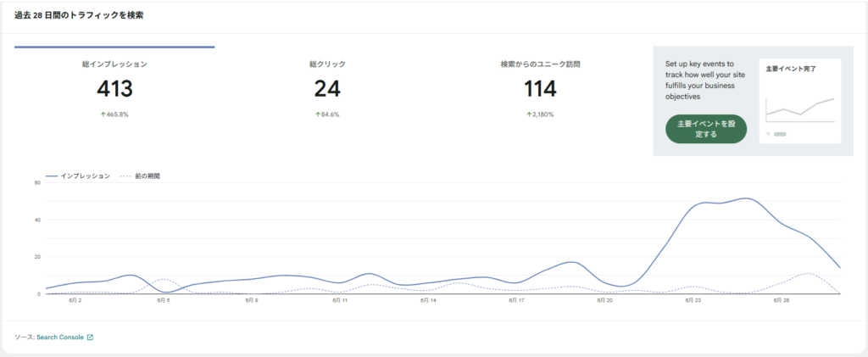Click the 8月 23 date label on the axis
This screenshot has height=357, width=868.
693,300
